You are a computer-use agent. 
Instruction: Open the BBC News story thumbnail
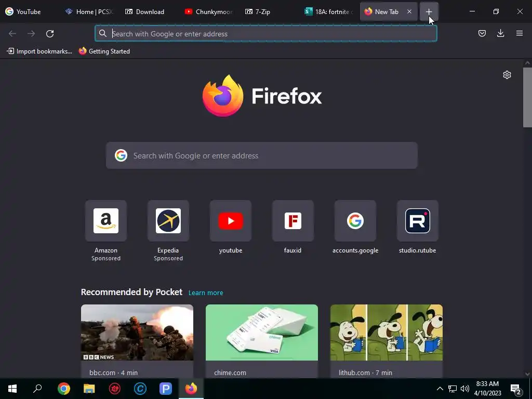click(x=137, y=332)
